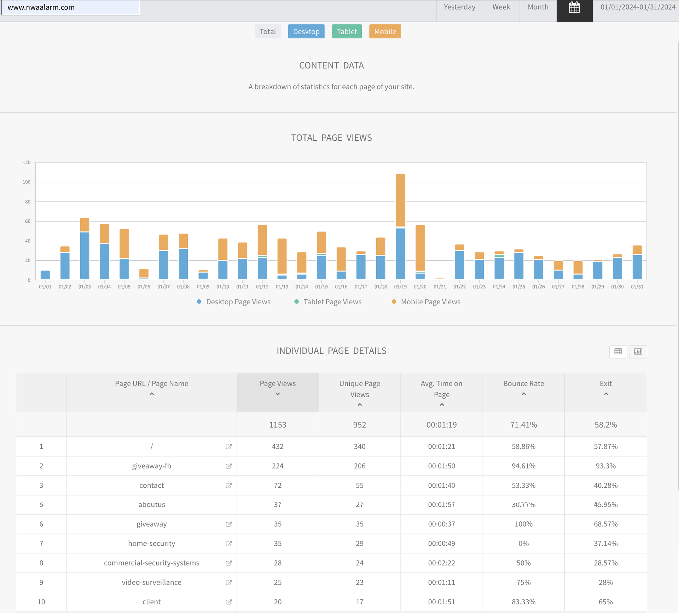Open contact page external link icon
The width and height of the screenshot is (679, 616).
[229, 486]
